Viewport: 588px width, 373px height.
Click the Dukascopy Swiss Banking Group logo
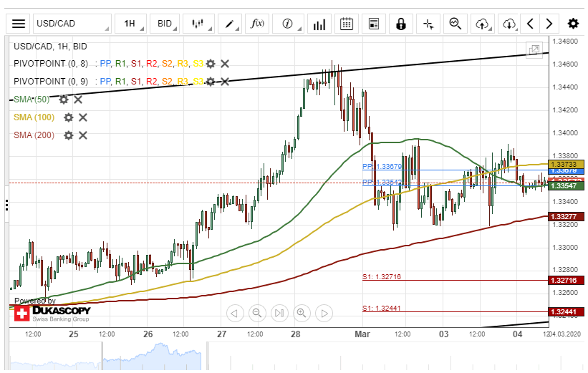click(52, 314)
